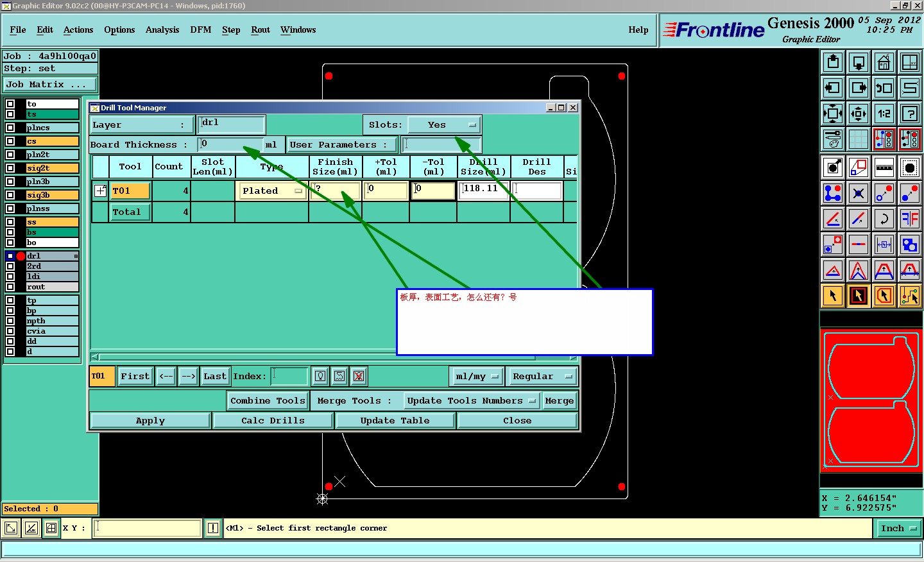The height and width of the screenshot is (562, 924).
Task: Select the net selection arrow icon
Action: pos(910,296)
